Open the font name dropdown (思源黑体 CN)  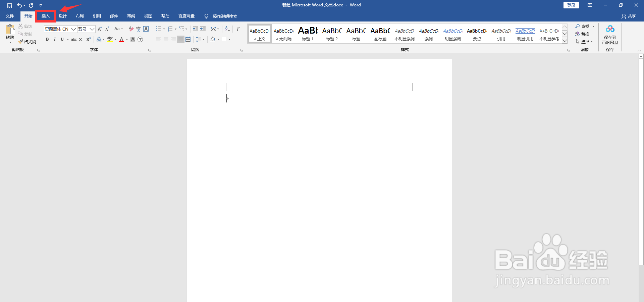[73, 29]
